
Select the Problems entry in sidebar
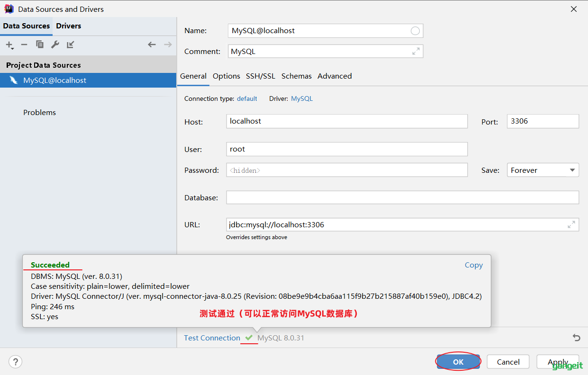click(x=39, y=112)
